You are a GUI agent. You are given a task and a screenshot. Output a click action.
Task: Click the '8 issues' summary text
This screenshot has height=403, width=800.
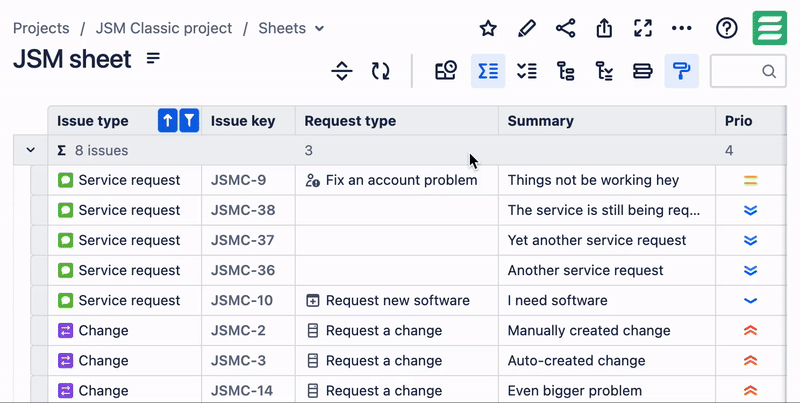click(102, 150)
